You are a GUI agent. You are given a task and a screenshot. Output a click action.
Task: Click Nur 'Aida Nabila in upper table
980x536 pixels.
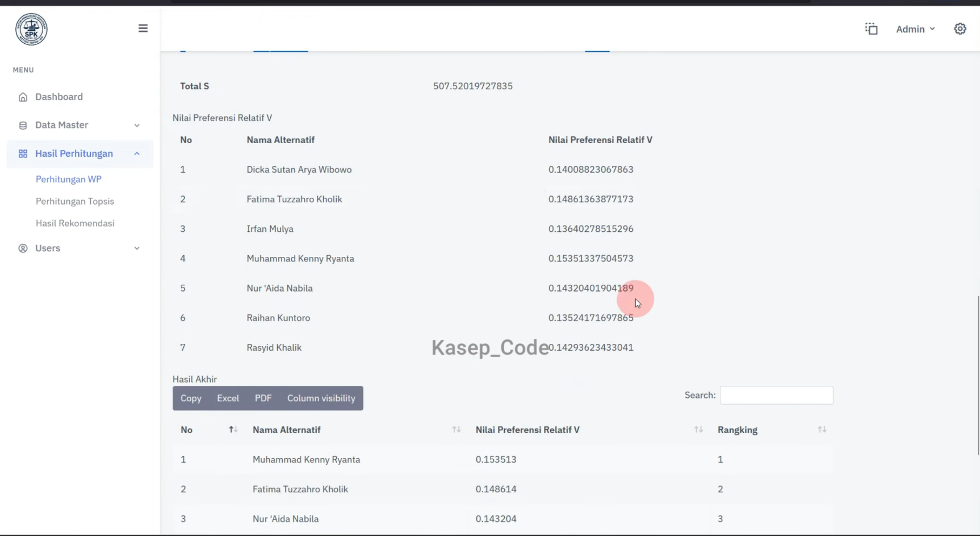(280, 288)
